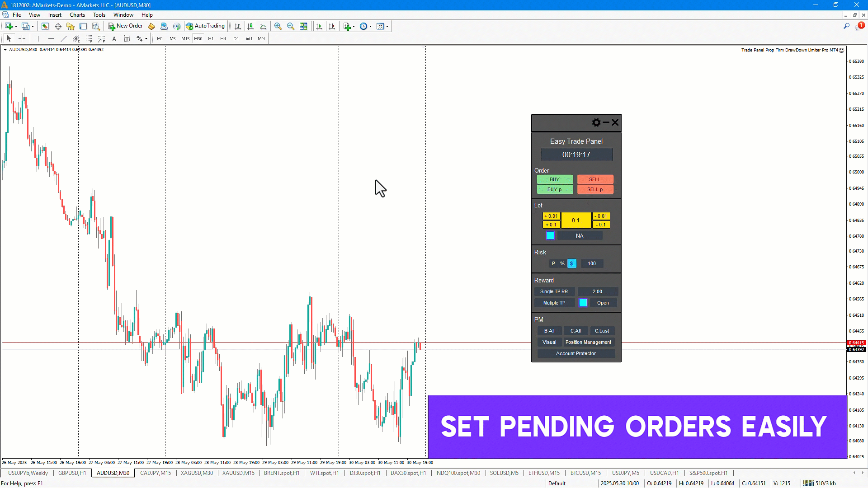Click the risk value field showing 100
Screen dimensions: 868x488
click(x=591, y=263)
